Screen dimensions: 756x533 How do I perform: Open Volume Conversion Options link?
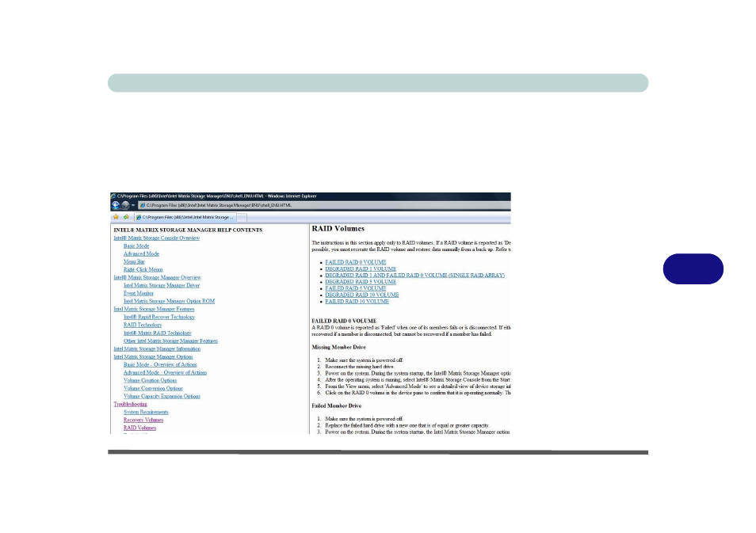click(153, 388)
